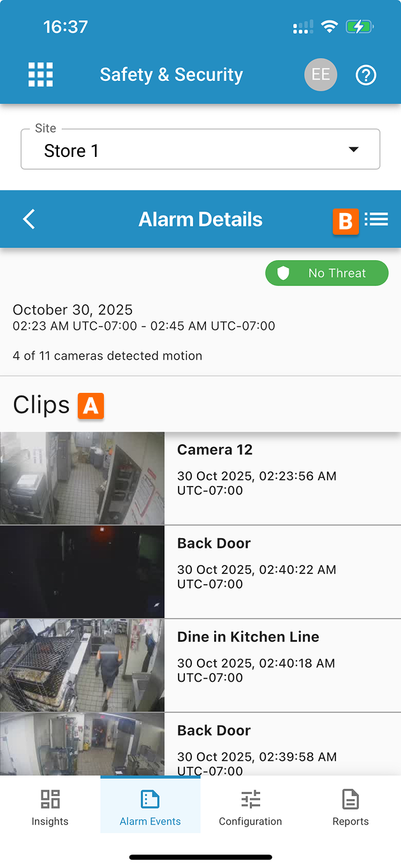
Task: Open the list view icon in Alarm Details
Action: pyautogui.click(x=376, y=219)
